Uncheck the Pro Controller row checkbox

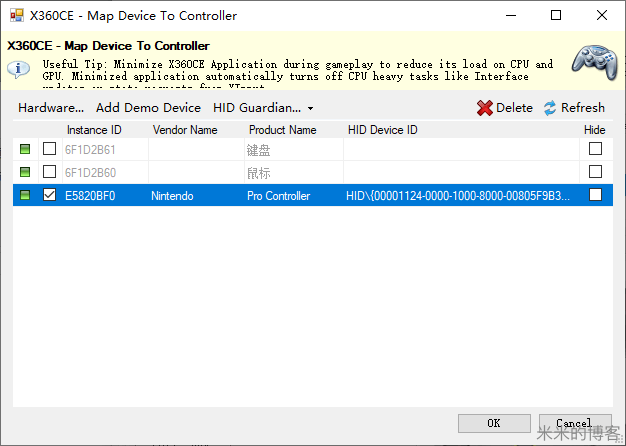49,196
